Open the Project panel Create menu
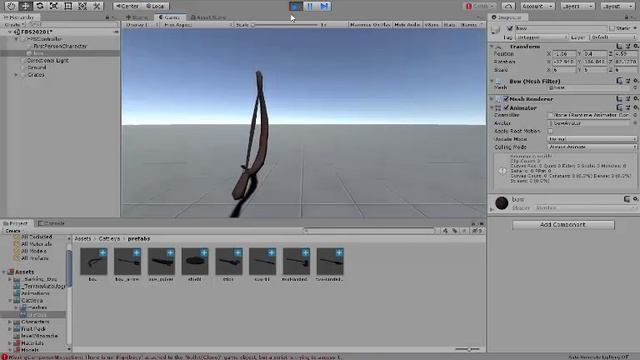The height and width of the screenshot is (360, 640). click(13, 231)
